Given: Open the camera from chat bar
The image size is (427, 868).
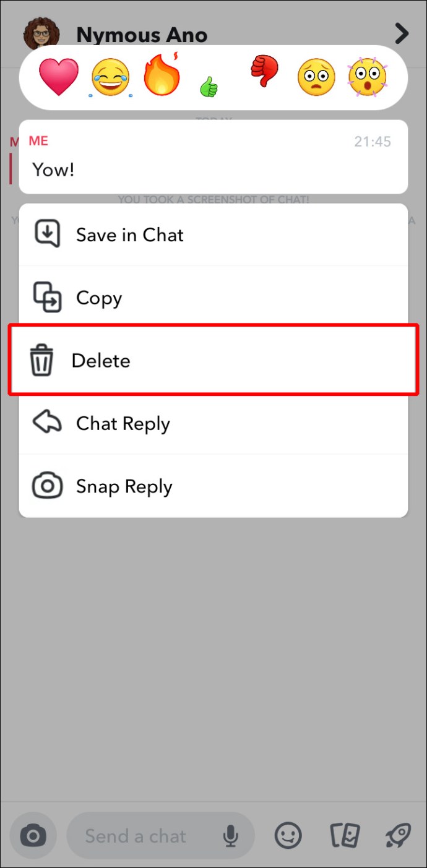Looking at the screenshot, I should (33, 836).
